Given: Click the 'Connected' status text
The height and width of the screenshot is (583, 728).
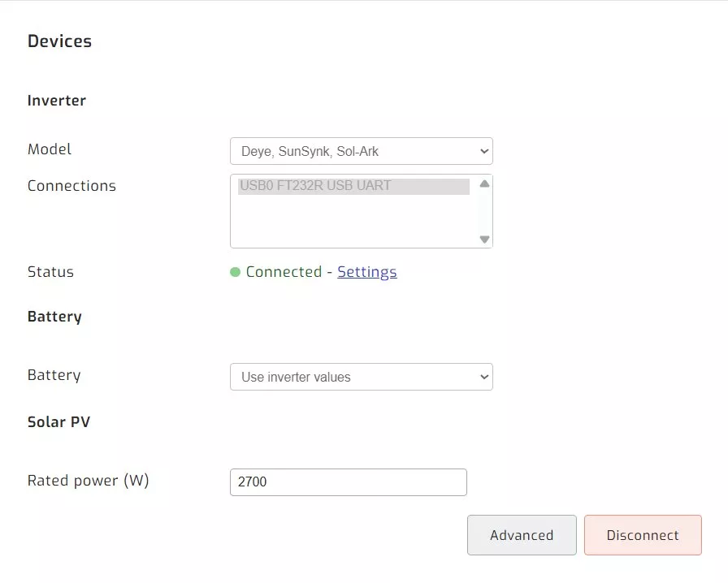Looking at the screenshot, I should click(284, 272).
